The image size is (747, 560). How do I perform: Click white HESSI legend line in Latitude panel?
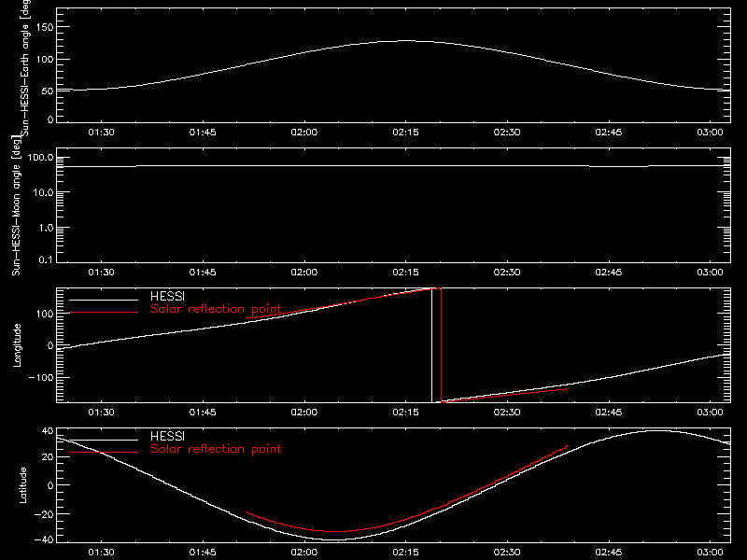[104, 440]
